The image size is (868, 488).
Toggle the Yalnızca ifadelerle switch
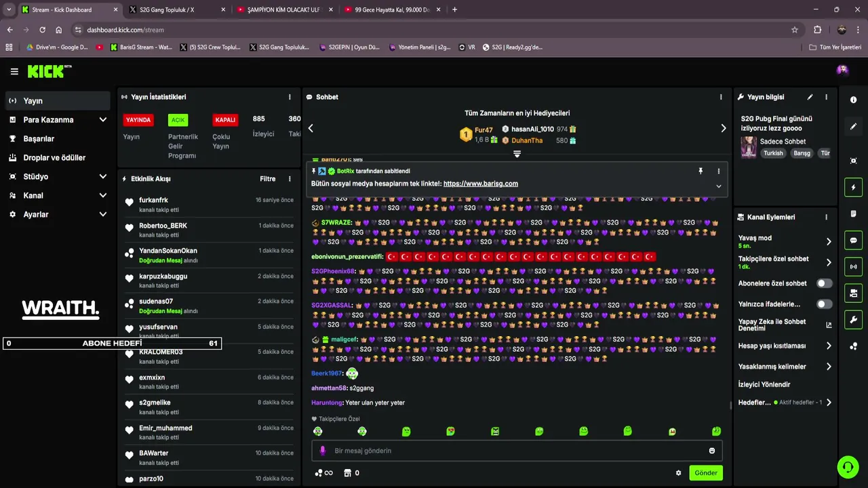(824, 304)
